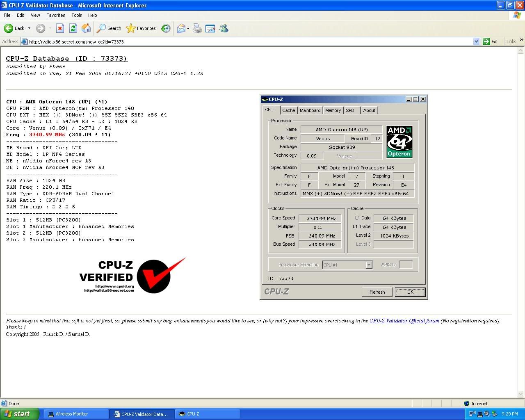Click the RAM Timings 2-2-2-5 line

(x=41, y=207)
